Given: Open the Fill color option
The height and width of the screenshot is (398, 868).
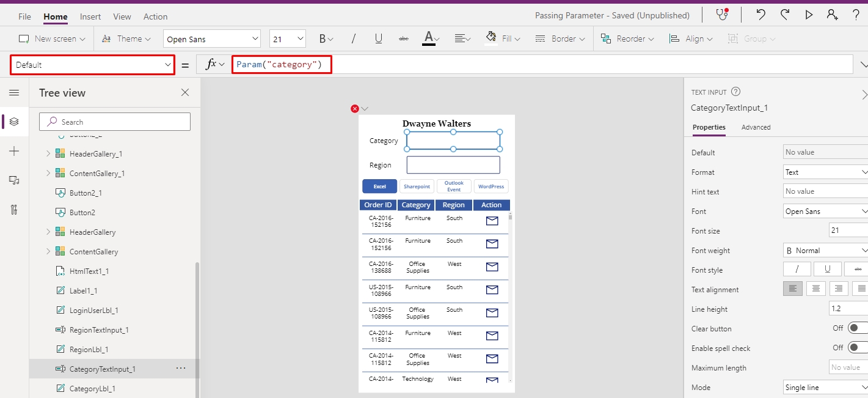Looking at the screenshot, I should point(503,39).
